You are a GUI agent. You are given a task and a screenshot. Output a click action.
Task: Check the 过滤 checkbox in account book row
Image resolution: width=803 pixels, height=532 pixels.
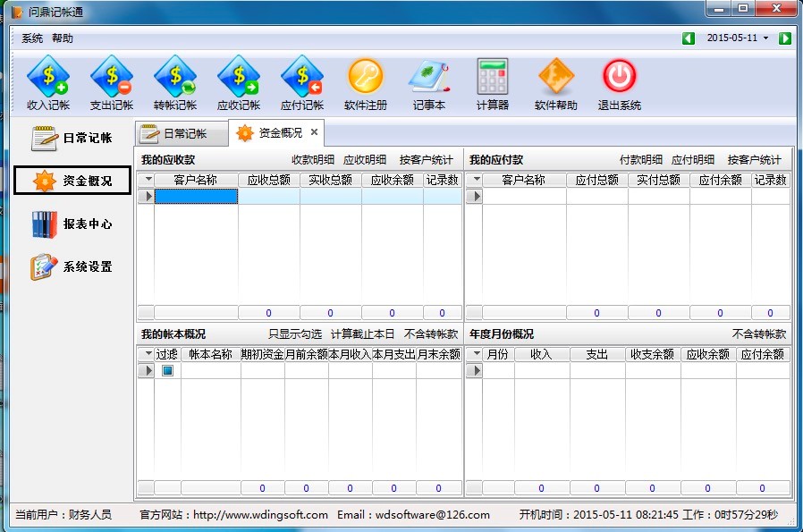click(167, 370)
